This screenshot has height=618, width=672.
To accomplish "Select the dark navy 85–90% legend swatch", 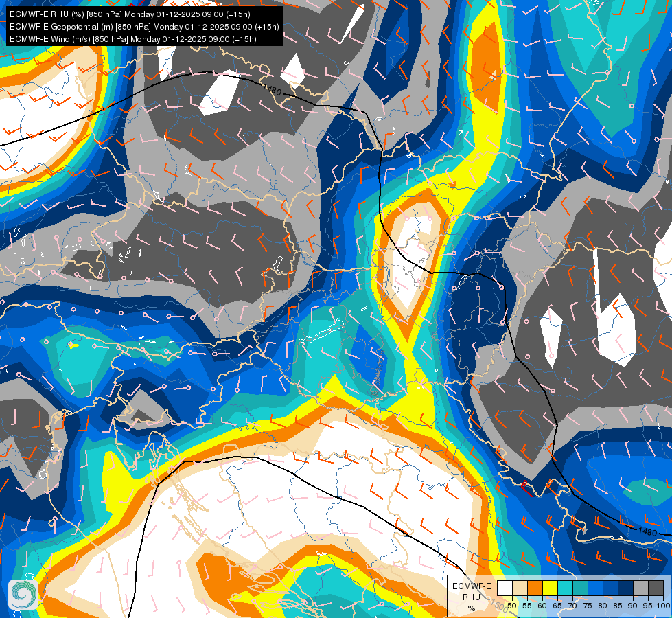I will pos(626,588).
